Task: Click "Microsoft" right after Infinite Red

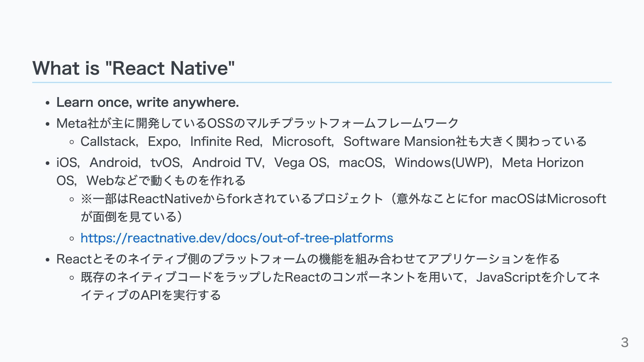Action: (302, 141)
